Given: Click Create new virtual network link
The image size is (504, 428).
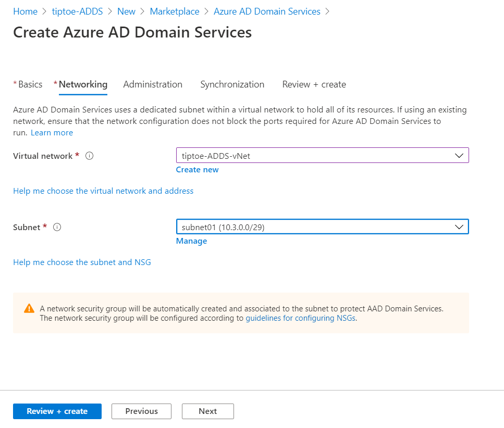Looking at the screenshot, I should [x=198, y=170].
